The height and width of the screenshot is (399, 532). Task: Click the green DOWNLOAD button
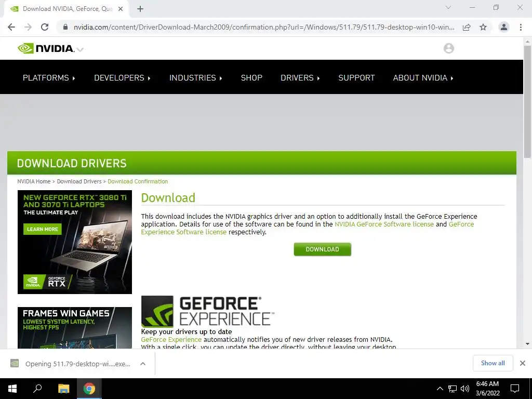tap(322, 249)
